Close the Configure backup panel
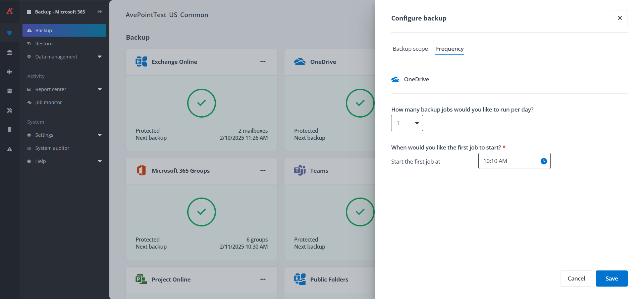The image size is (644, 299). [620, 18]
